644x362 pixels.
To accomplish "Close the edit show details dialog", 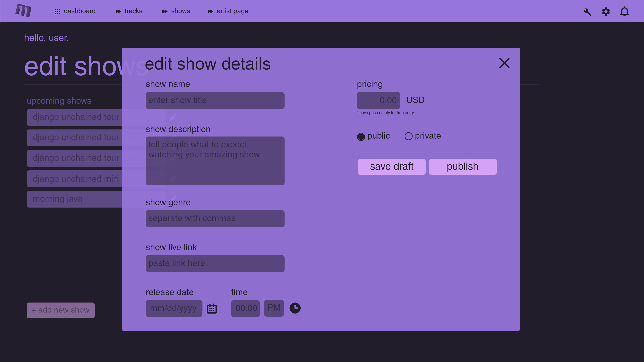I will 504,63.
